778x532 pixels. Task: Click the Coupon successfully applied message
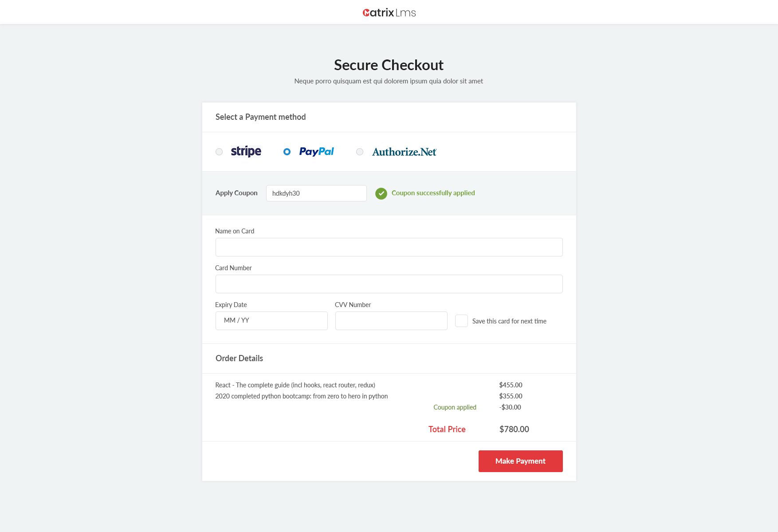tap(433, 193)
